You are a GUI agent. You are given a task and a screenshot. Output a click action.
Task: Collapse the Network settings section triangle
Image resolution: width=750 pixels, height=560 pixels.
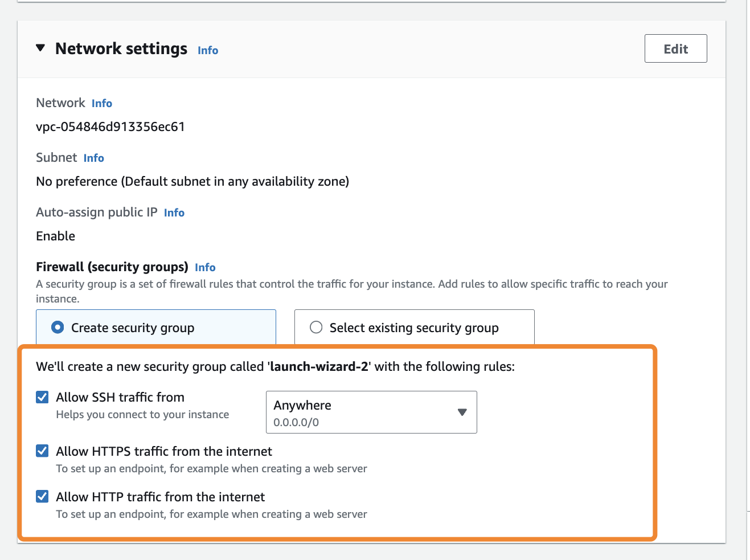point(40,48)
